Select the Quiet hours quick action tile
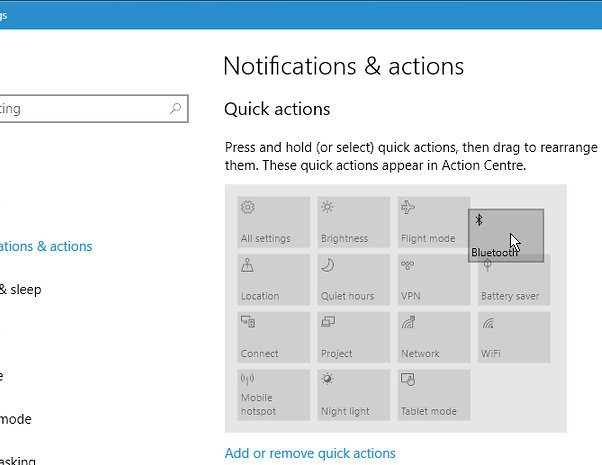The image size is (602, 465). (354, 280)
